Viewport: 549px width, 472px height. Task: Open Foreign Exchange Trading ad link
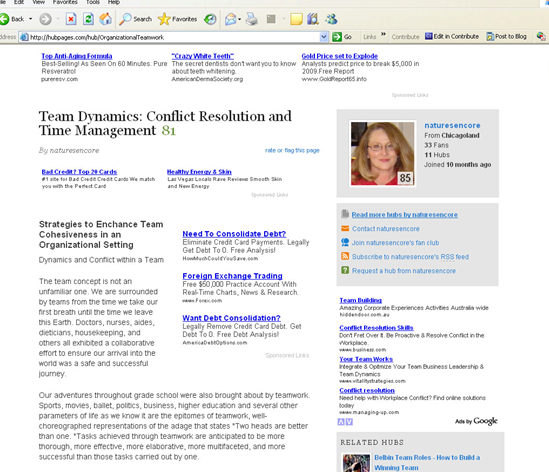(232, 276)
